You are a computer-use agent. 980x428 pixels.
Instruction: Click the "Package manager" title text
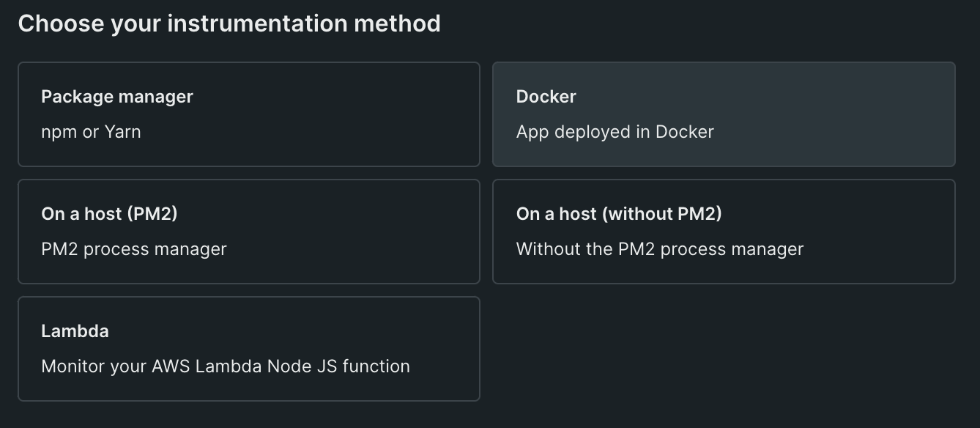click(117, 97)
